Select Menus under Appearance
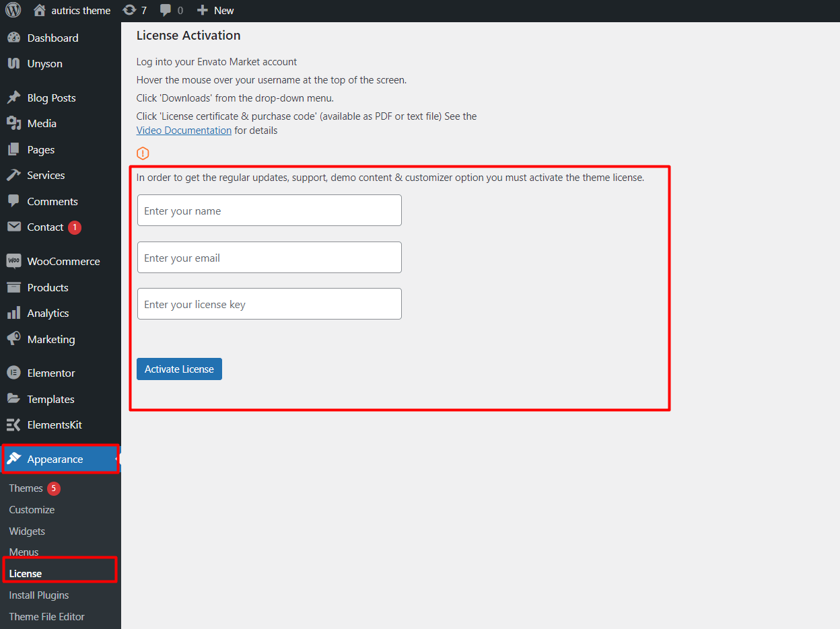Image resolution: width=840 pixels, height=629 pixels. [x=24, y=552]
